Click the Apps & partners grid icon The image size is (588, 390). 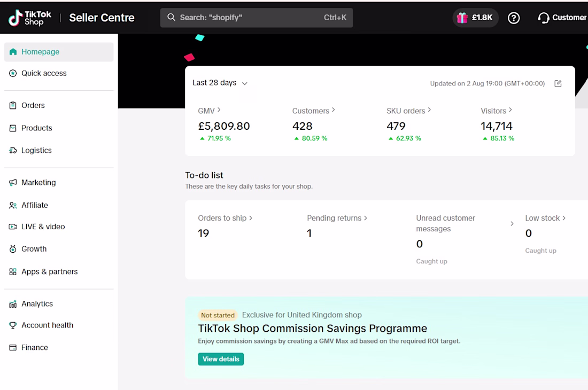[x=13, y=271]
